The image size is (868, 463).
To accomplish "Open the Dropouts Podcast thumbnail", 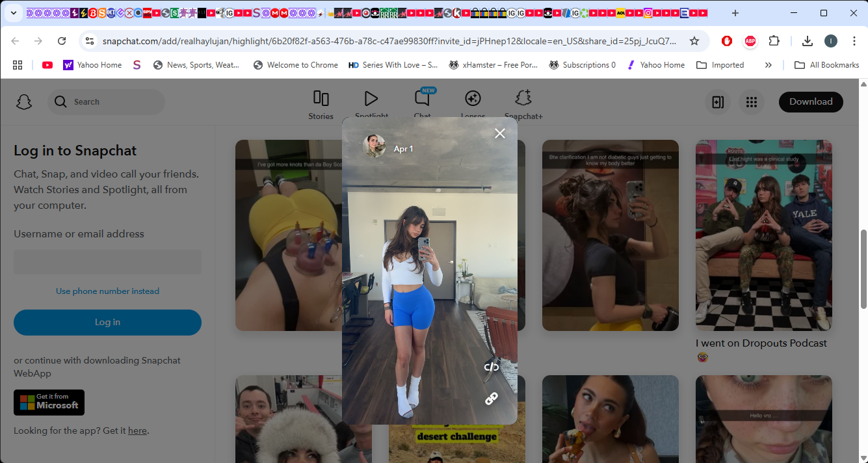I will click(x=763, y=235).
